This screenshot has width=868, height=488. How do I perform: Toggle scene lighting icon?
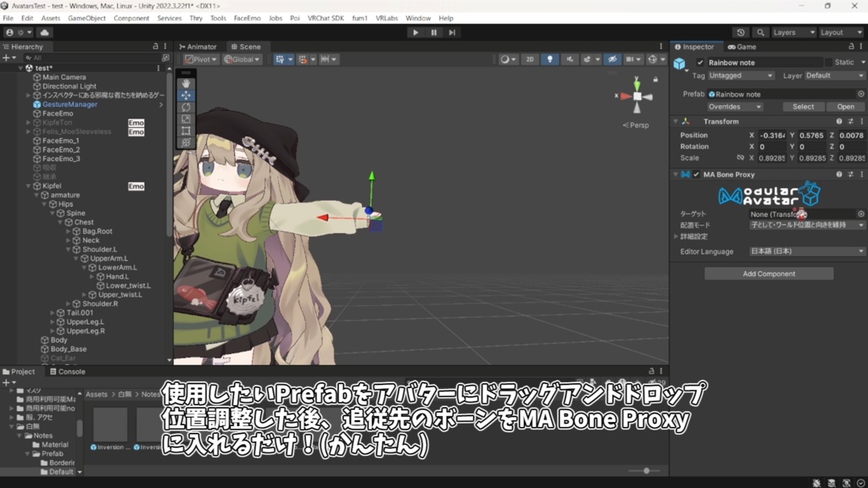point(549,59)
